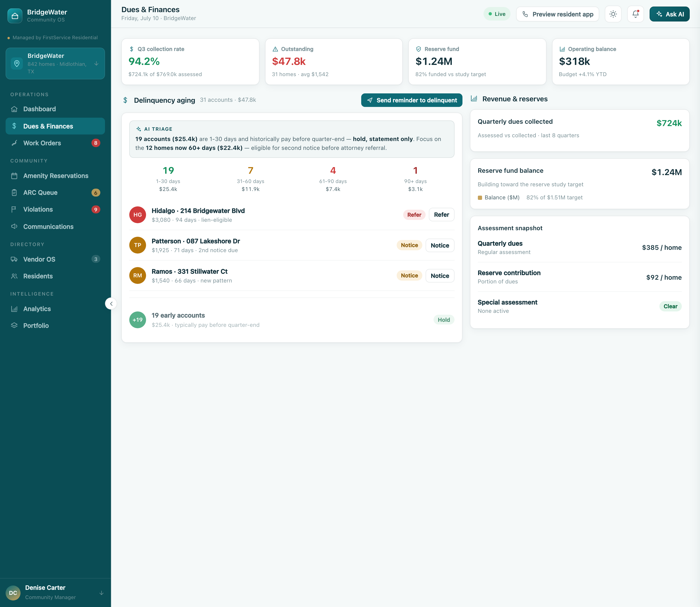Click the outlined Notice button for Patterson
Screen dimensions: 700x607
(x=440, y=245)
